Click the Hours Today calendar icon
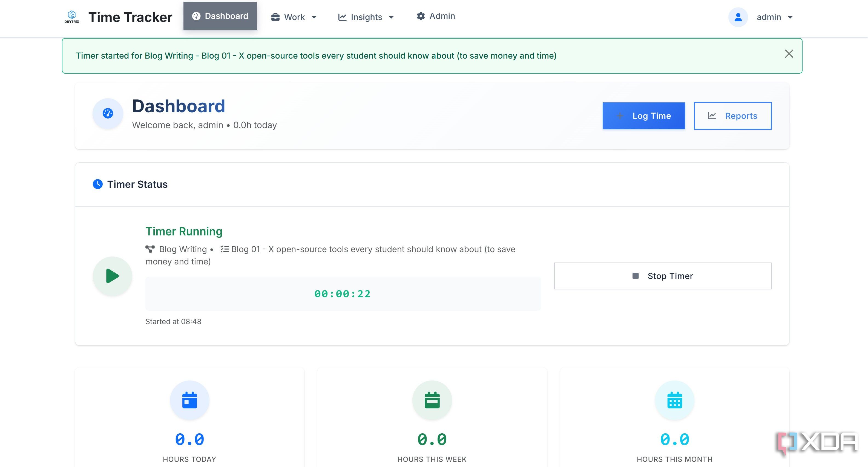Viewport: 868px width, 467px height. point(189,400)
